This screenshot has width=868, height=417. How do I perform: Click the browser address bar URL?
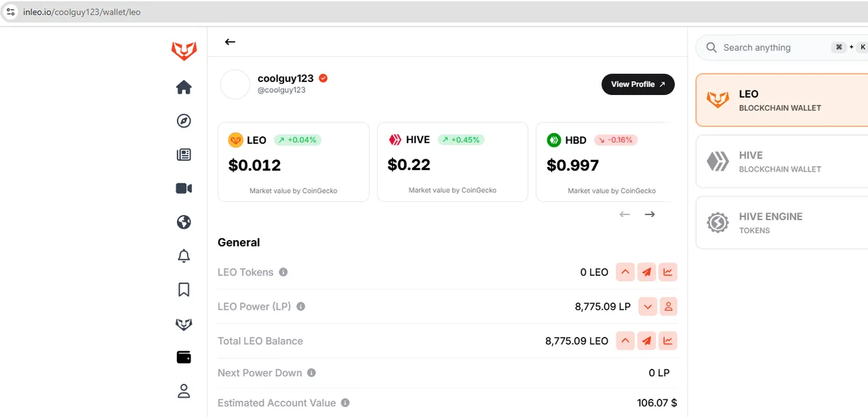pyautogui.click(x=82, y=12)
